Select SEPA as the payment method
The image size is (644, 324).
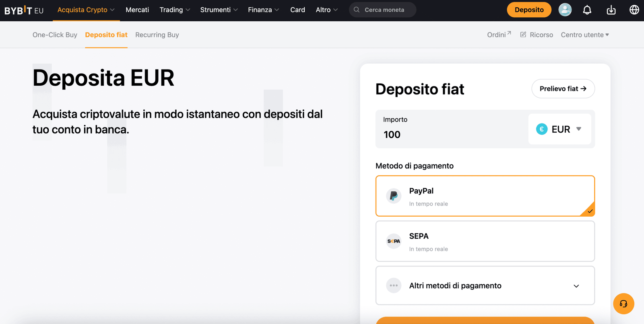click(x=485, y=241)
